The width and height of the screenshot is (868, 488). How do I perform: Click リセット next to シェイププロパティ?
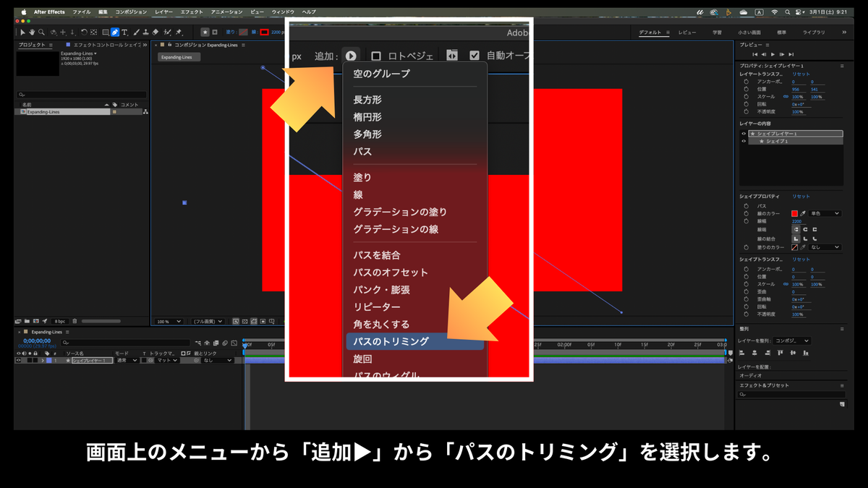point(801,197)
